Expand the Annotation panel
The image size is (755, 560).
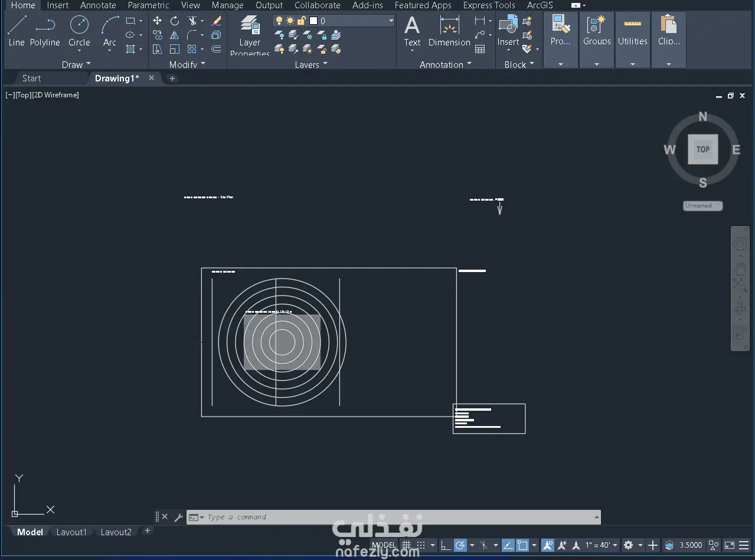[446, 64]
